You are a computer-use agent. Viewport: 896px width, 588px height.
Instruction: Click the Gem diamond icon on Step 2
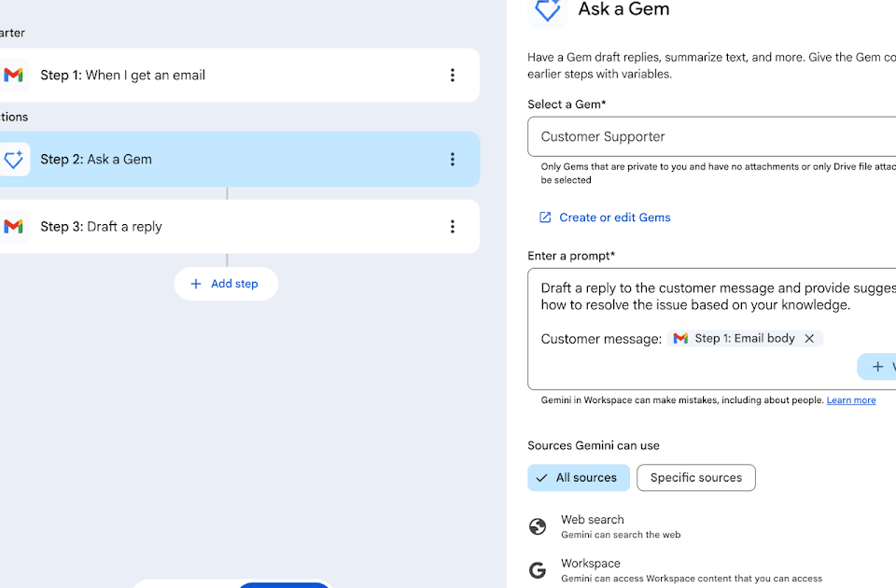[13, 160]
